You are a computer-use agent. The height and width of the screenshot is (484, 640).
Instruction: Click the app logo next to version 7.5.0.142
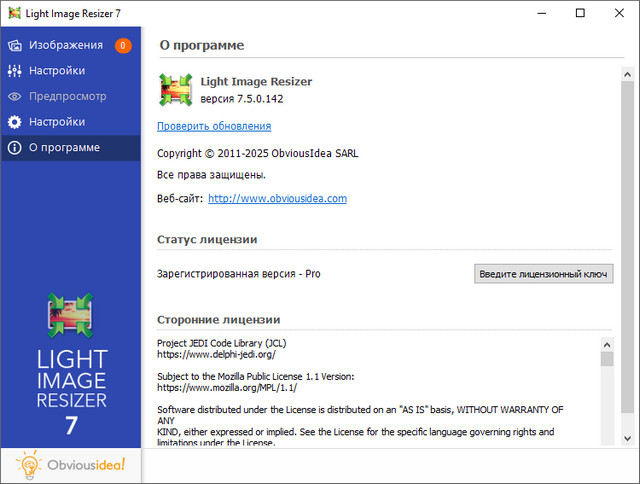coord(176,90)
